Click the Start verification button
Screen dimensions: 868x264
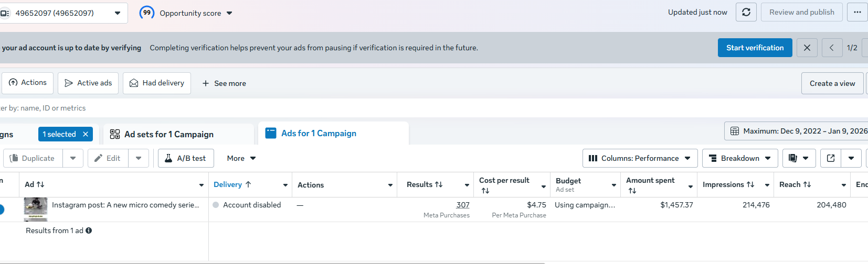coord(755,48)
